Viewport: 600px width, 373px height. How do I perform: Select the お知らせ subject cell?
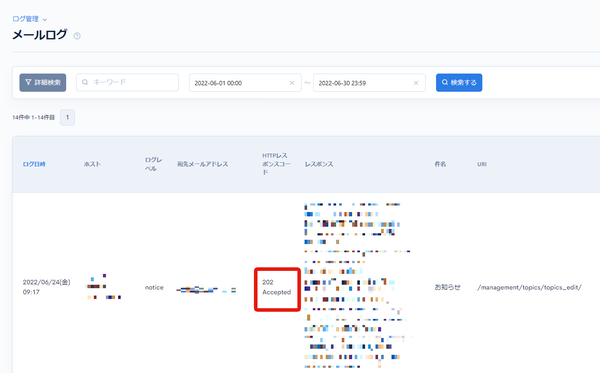pos(447,287)
